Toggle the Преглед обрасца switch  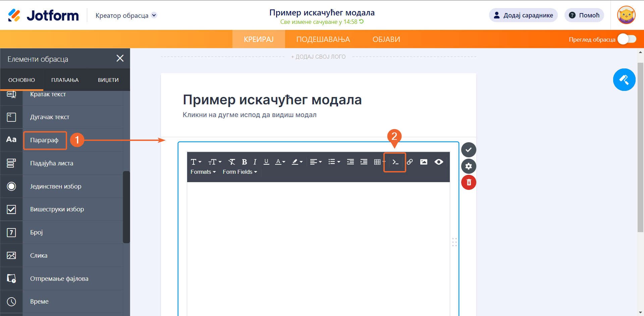627,39
